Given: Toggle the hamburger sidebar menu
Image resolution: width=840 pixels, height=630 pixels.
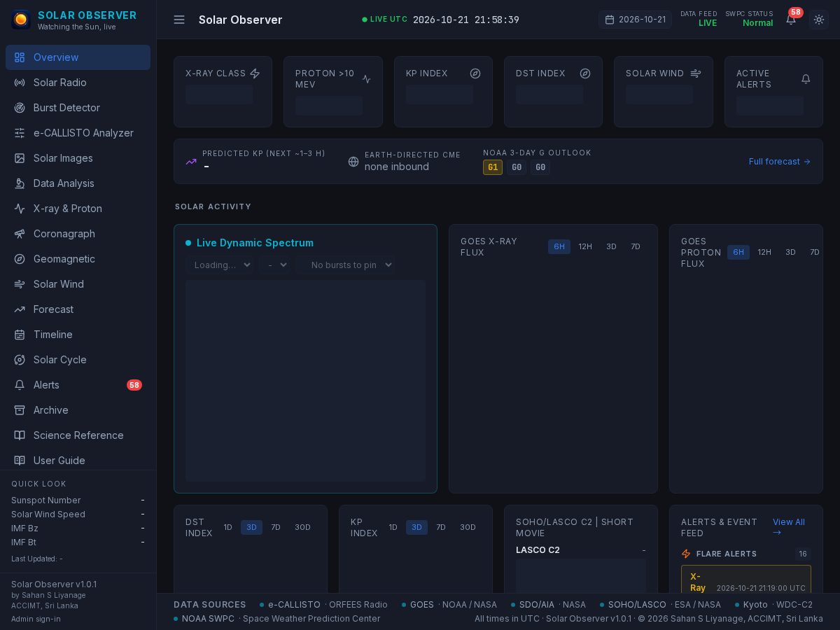Looking at the screenshot, I should (x=179, y=20).
